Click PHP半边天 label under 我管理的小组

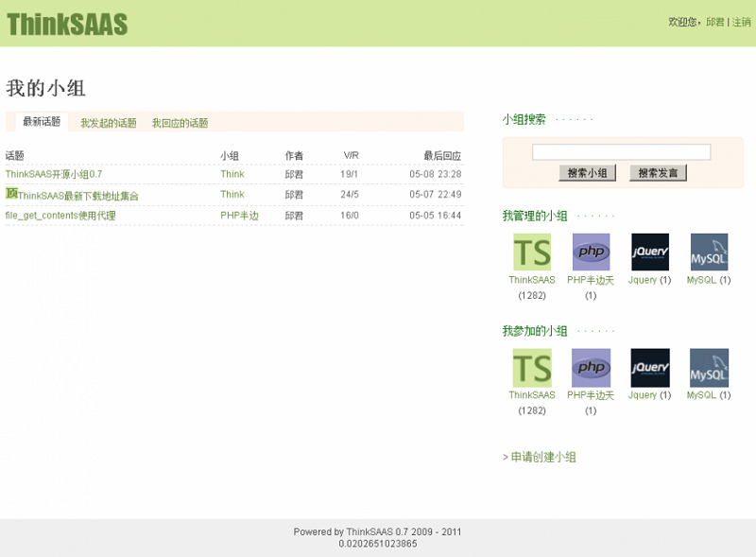(x=591, y=280)
